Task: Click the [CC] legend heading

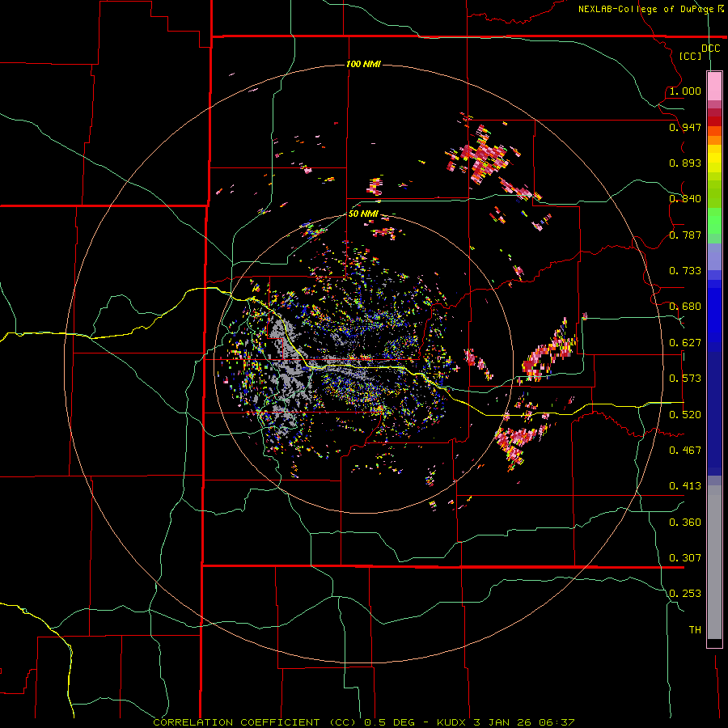Action: 691,56
